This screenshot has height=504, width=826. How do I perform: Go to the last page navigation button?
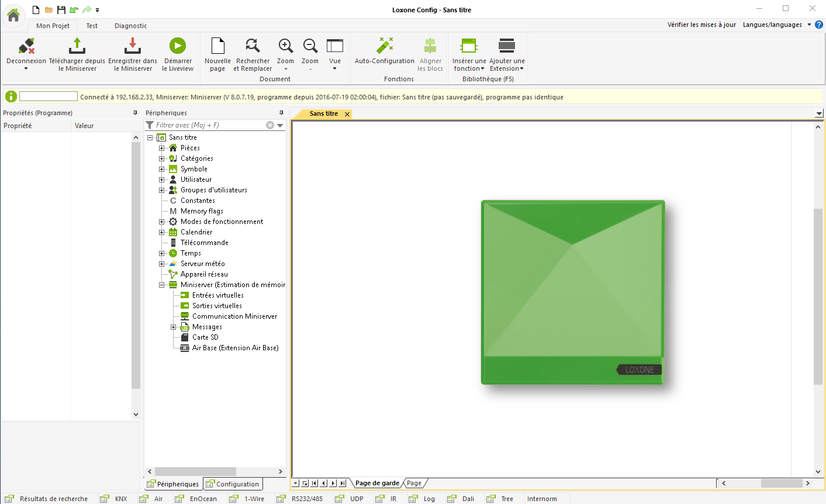(x=343, y=483)
